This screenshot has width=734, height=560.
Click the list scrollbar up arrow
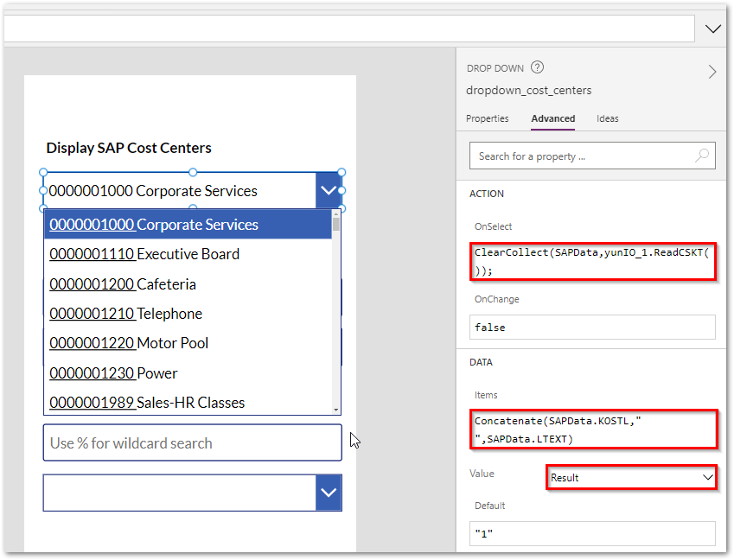coord(335,213)
